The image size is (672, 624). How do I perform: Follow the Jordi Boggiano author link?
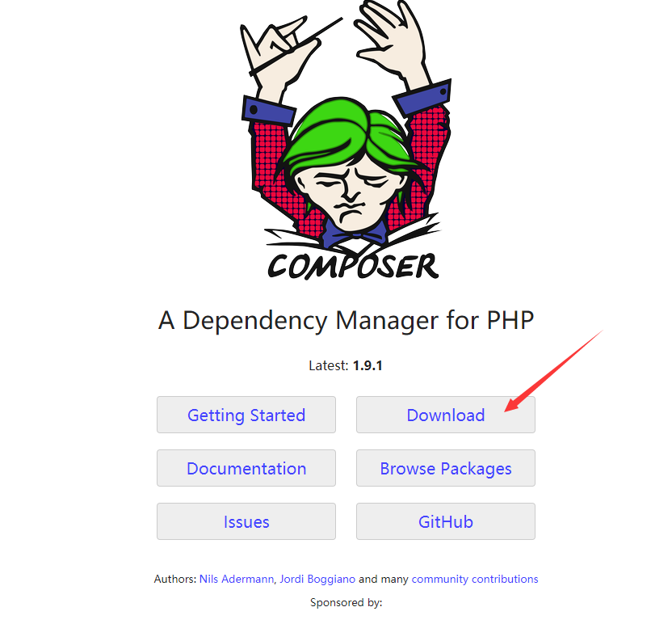coord(317,579)
